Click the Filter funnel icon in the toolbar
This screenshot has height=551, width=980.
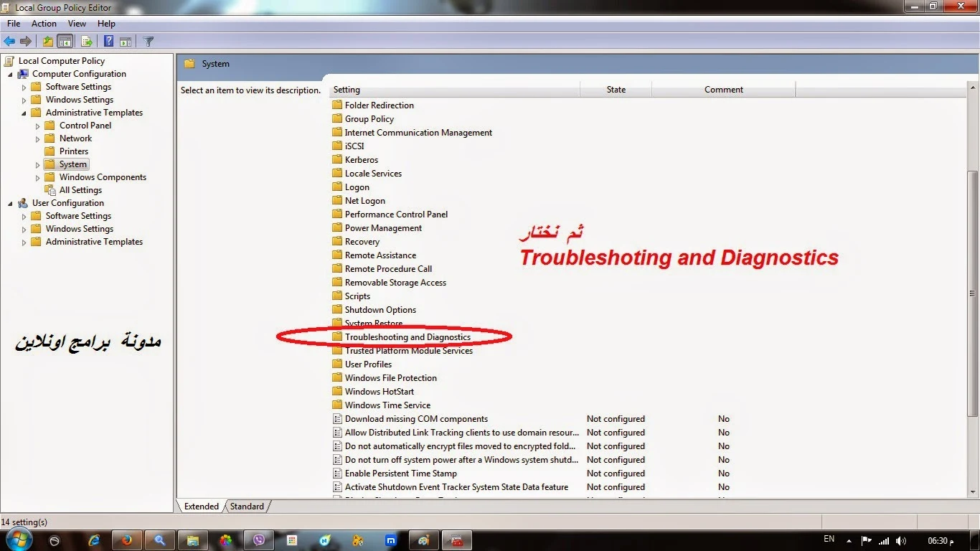[149, 42]
